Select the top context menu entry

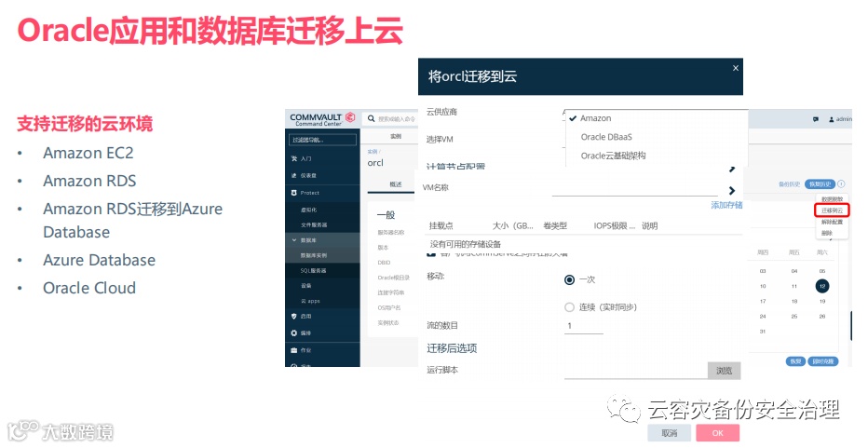tap(832, 199)
